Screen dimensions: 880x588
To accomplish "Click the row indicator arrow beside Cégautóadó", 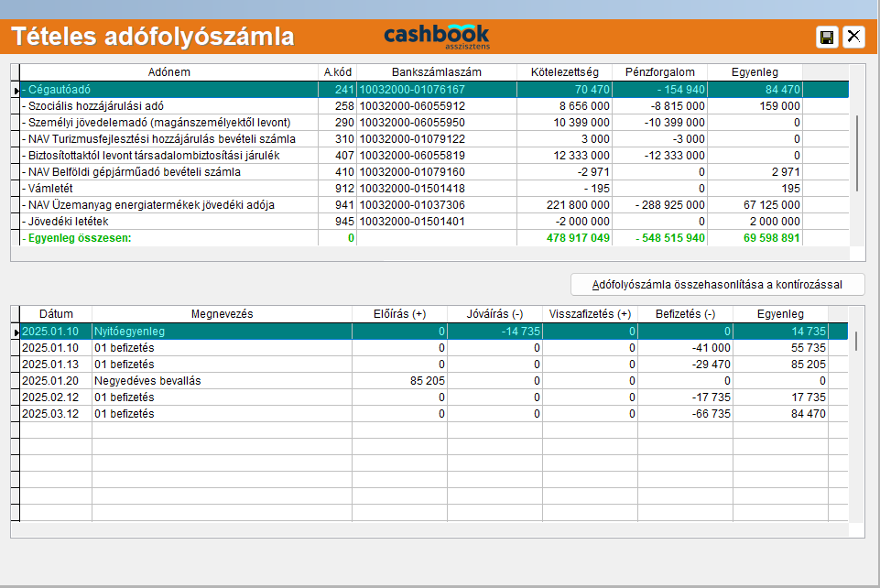I will click(16, 90).
